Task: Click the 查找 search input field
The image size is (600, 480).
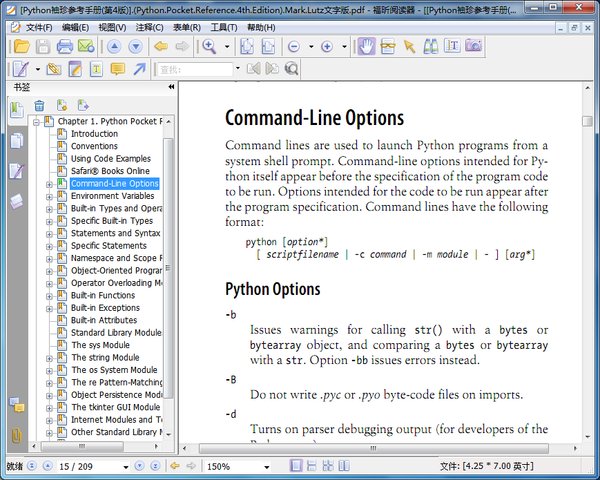Action: coord(195,69)
